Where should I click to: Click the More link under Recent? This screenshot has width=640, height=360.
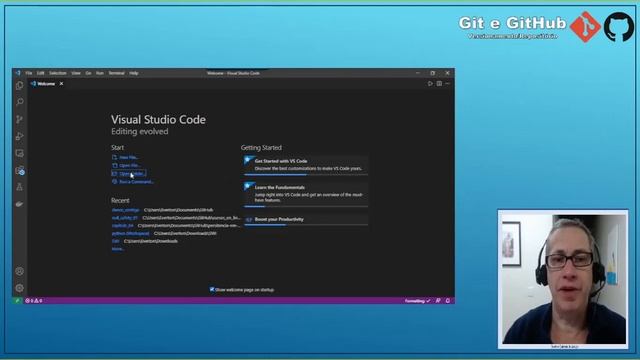tap(118, 249)
